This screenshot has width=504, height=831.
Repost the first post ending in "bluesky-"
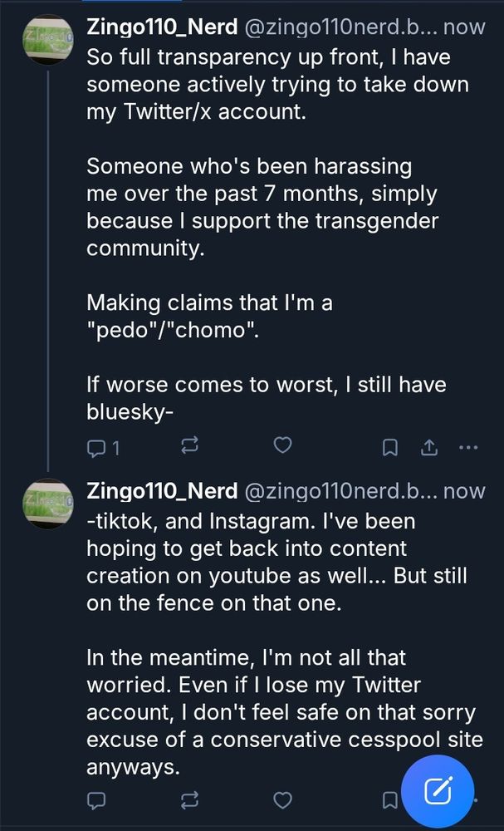(x=189, y=447)
